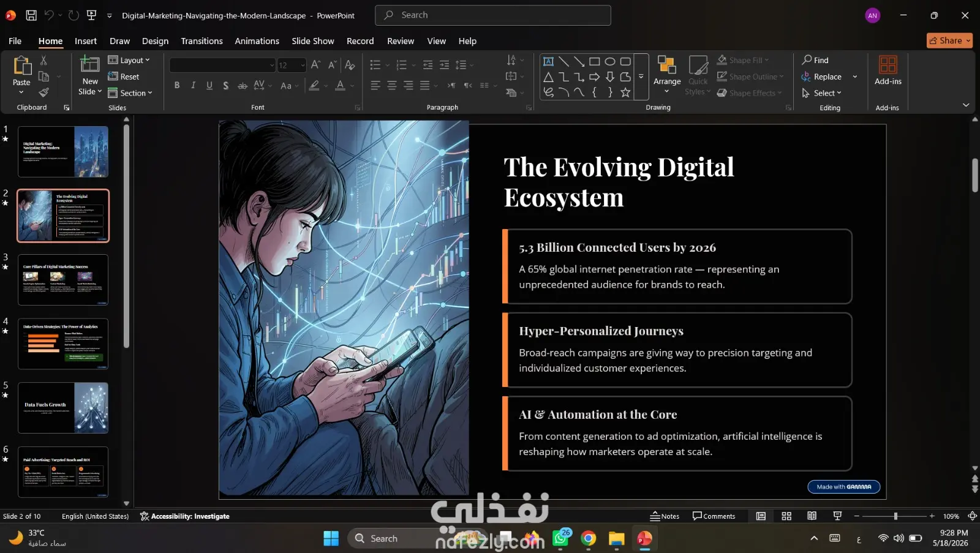
Task: Expand the Section dropdown
Action: click(x=130, y=93)
